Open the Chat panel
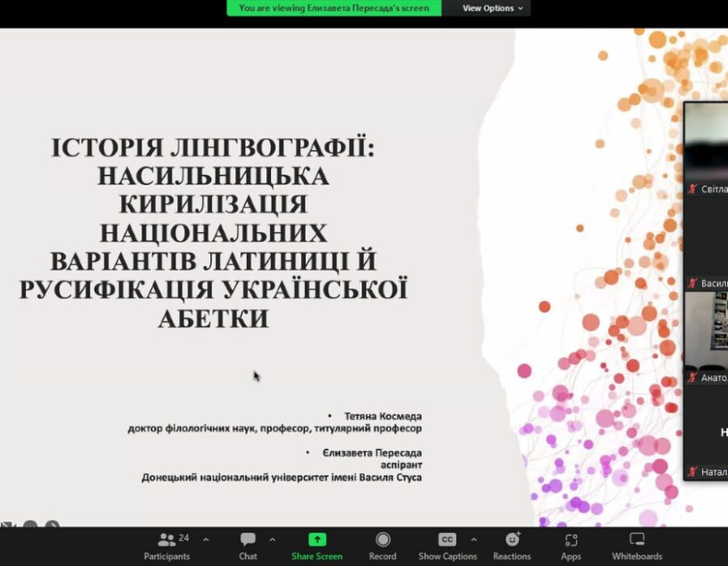Screen dimensions: 728x566 (x=248, y=544)
